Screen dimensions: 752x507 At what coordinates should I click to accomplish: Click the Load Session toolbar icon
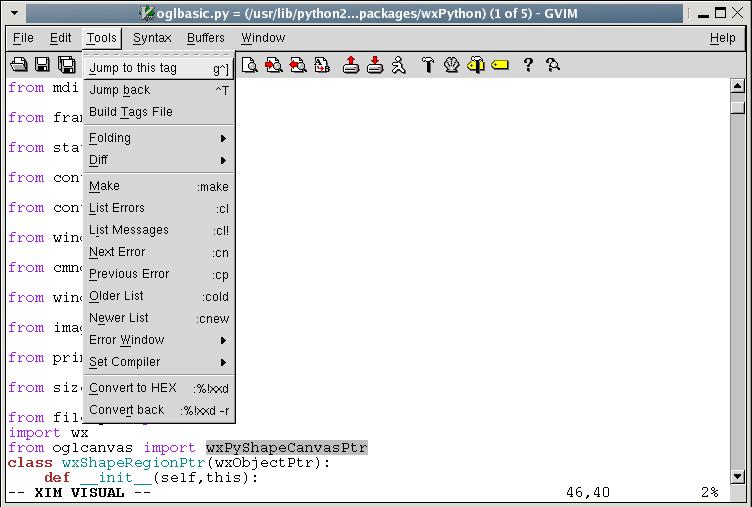click(351, 65)
